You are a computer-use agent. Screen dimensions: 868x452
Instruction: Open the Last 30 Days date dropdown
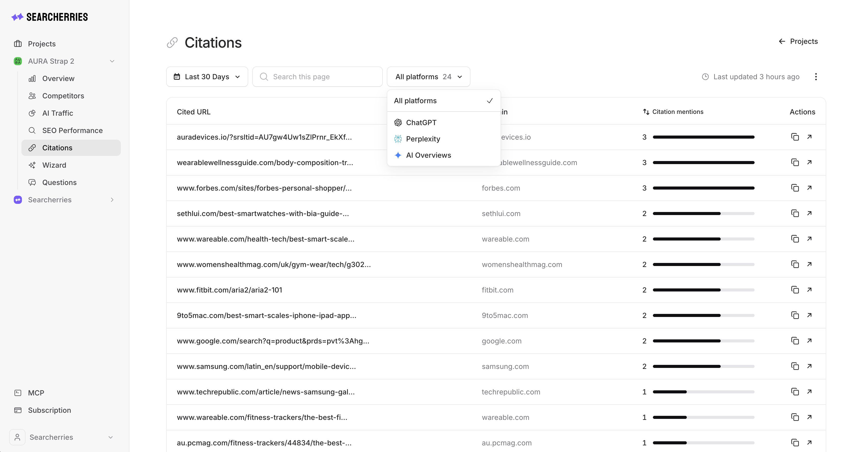(207, 77)
